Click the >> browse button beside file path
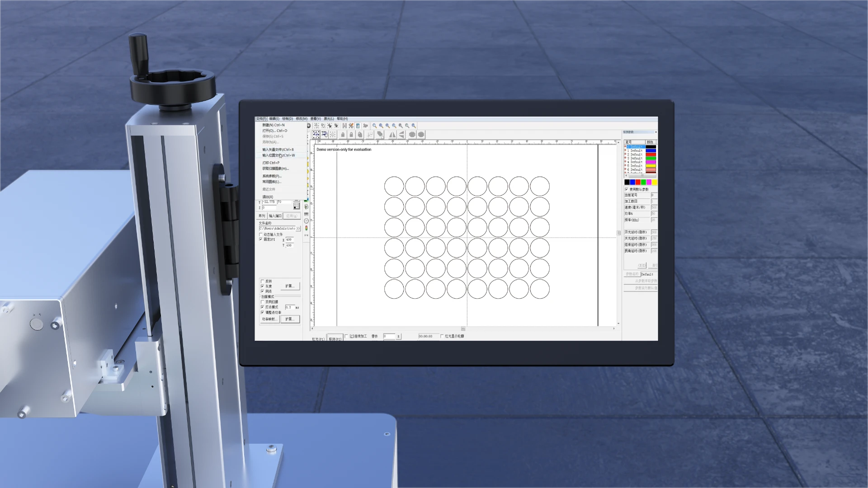 click(298, 229)
